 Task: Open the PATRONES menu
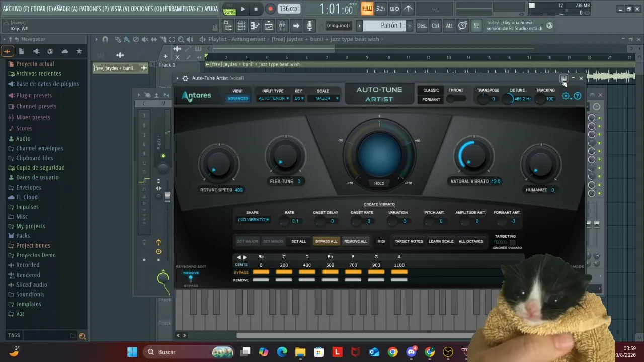coord(94,9)
